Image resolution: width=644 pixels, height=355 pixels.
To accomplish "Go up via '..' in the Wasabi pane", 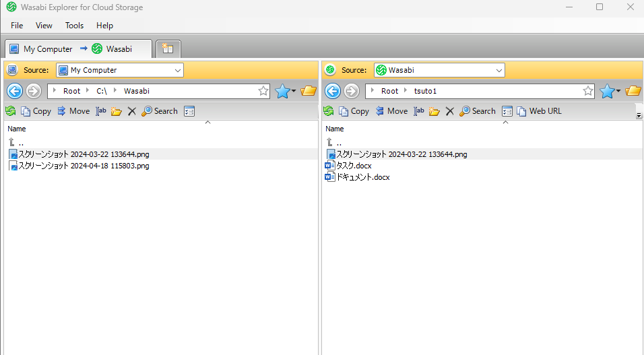I will (334, 143).
